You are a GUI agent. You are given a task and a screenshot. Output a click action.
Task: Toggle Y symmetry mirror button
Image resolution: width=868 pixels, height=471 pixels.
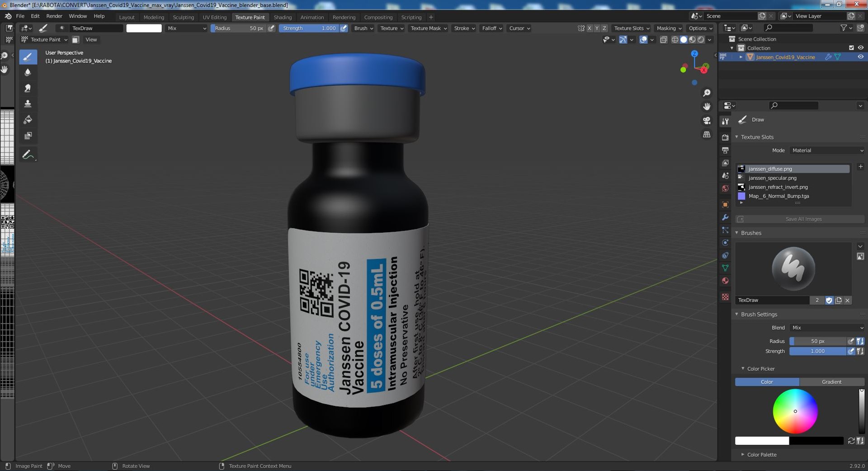point(597,28)
